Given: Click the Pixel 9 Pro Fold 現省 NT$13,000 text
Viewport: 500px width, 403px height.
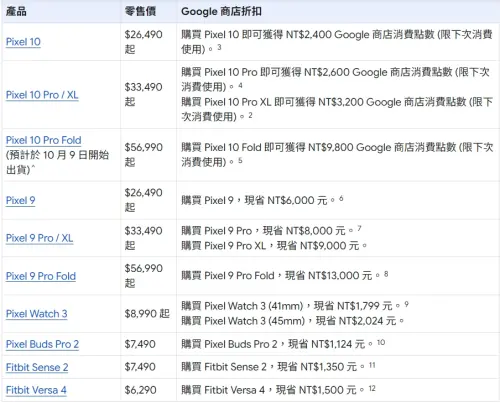Looking at the screenshot, I should pos(285,275).
